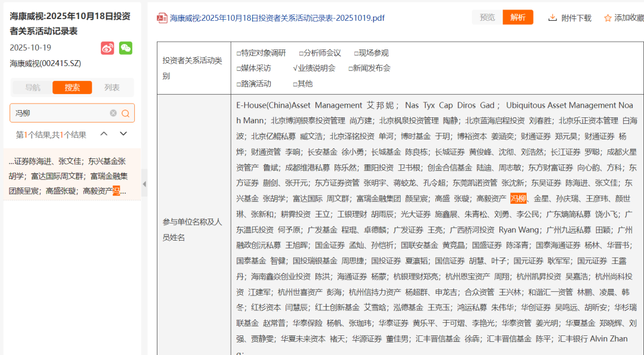
Task: Switch to the 列表 tab
Action: pos(112,88)
